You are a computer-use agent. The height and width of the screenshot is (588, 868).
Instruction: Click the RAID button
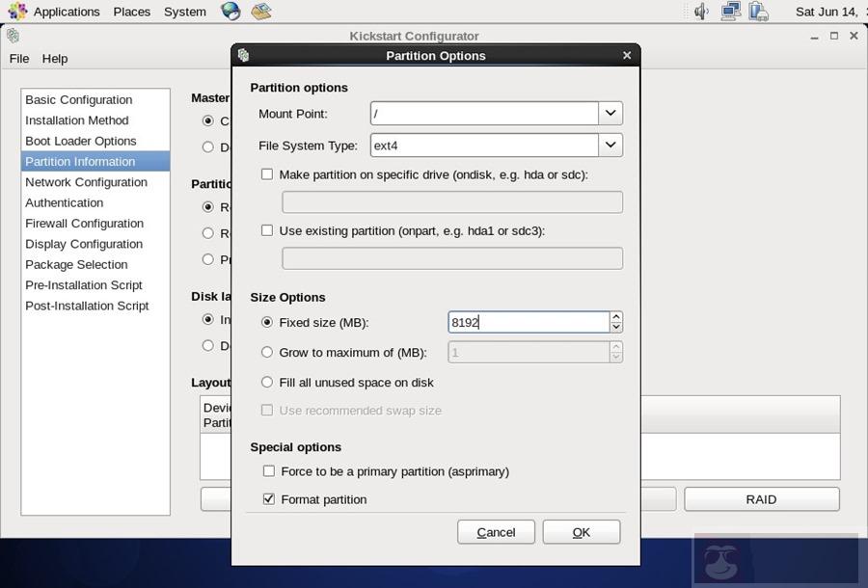[x=761, y=498]
